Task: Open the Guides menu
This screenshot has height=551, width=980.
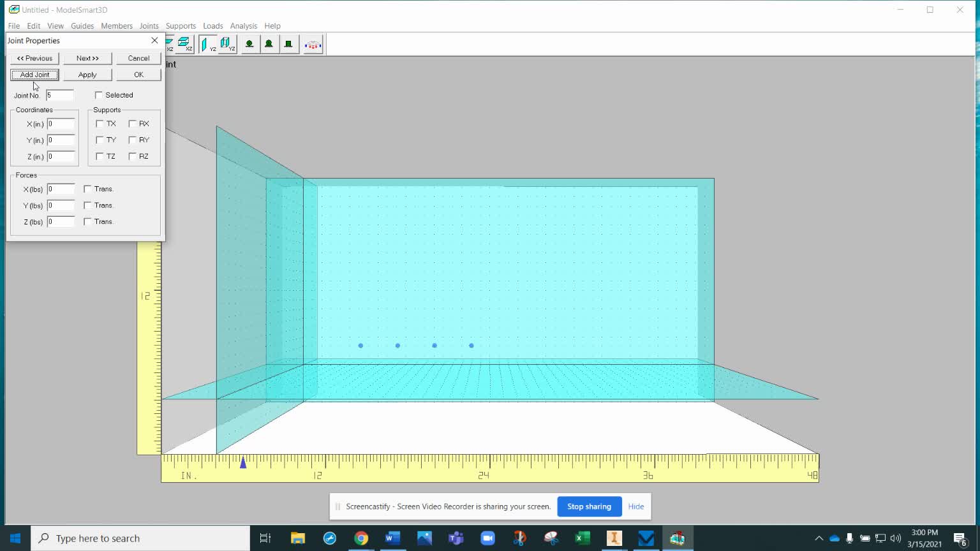Action: 82,26
